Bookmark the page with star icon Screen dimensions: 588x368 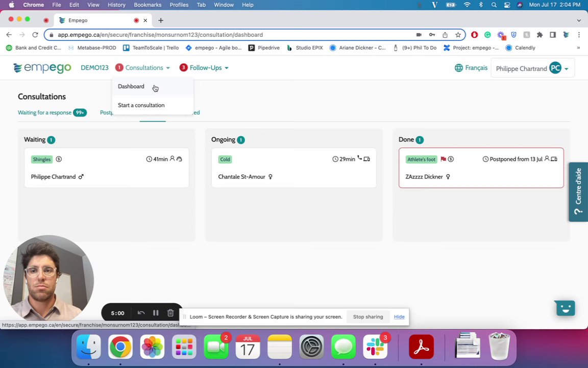(x=458, y=35)
